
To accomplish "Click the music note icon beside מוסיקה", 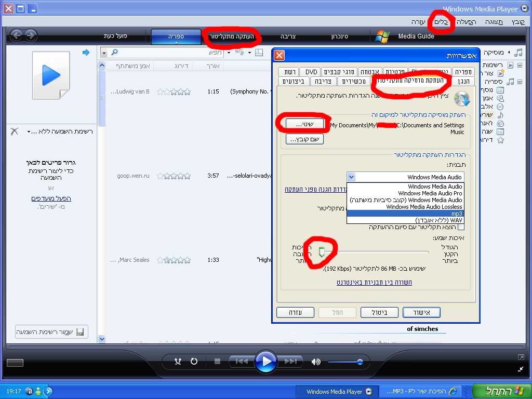I will [518, 52].
